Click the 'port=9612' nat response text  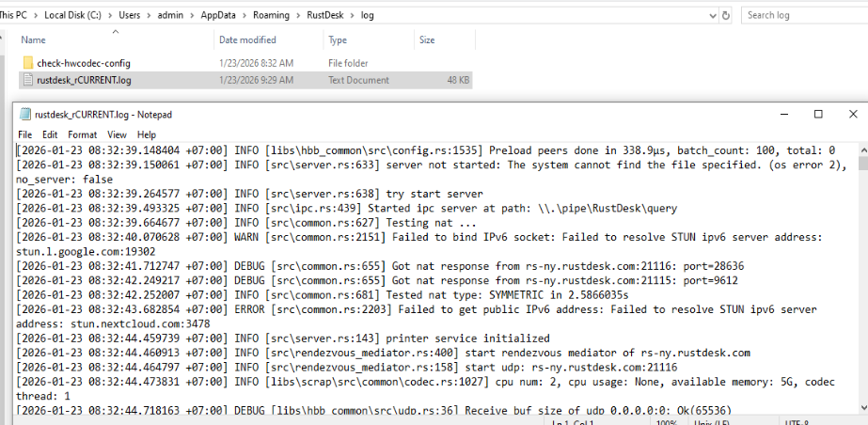point(710,280)
